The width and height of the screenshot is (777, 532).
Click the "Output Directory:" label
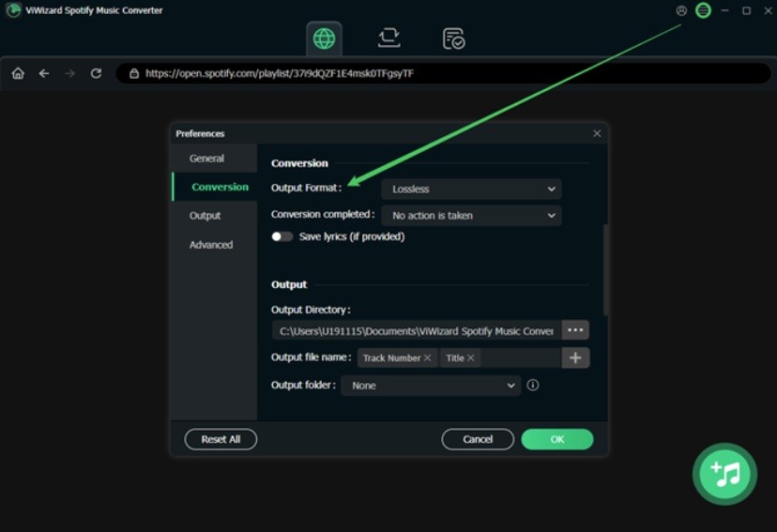pyautogui.click(x=311, y=310)
